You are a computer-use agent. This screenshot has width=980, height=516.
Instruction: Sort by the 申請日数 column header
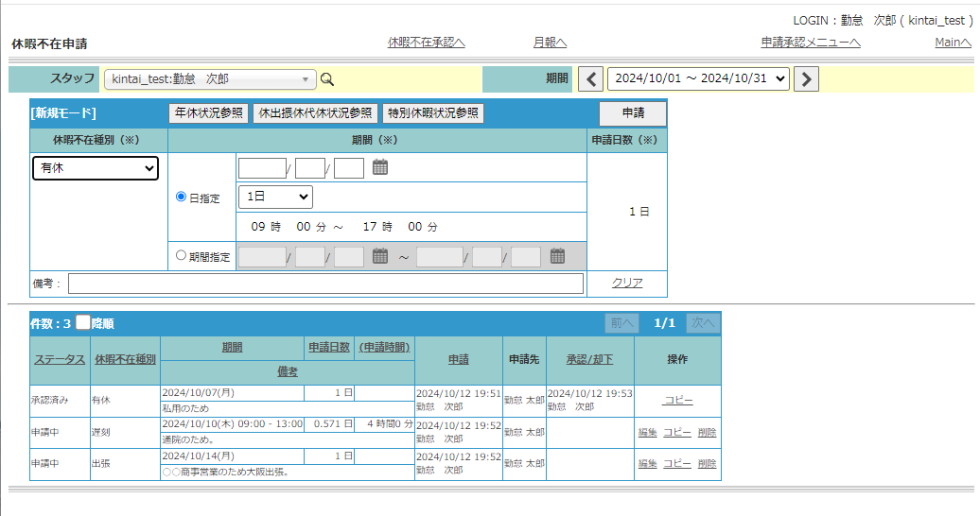[x=329, y=348]
